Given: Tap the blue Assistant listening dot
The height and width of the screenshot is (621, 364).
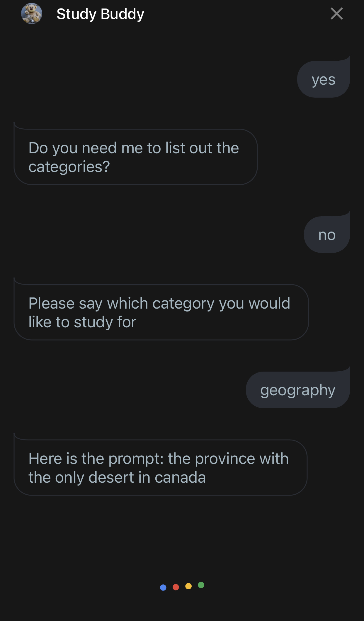Looking at the screenshot, I should 163,587.
